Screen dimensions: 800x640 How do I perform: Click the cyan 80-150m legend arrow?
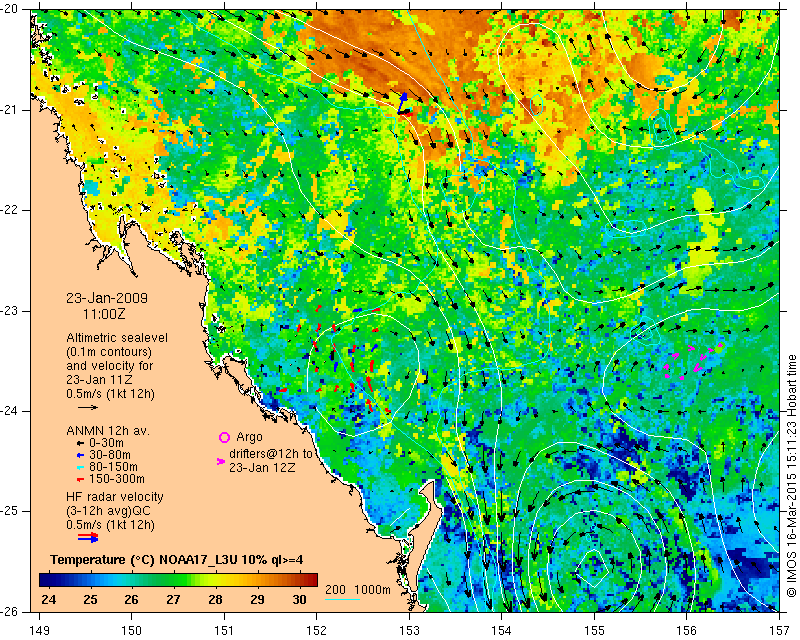tap(80, 467)
